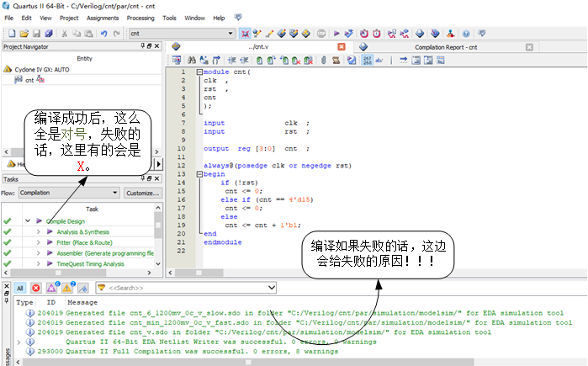
Task: Open the Tools menu
Action: [x=169, y=18]
